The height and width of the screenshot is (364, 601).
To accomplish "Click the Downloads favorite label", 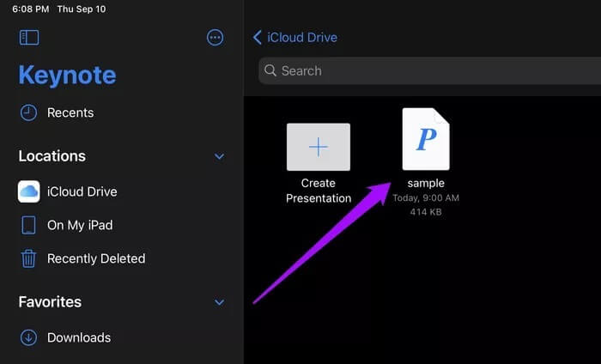I will (79, 337).
